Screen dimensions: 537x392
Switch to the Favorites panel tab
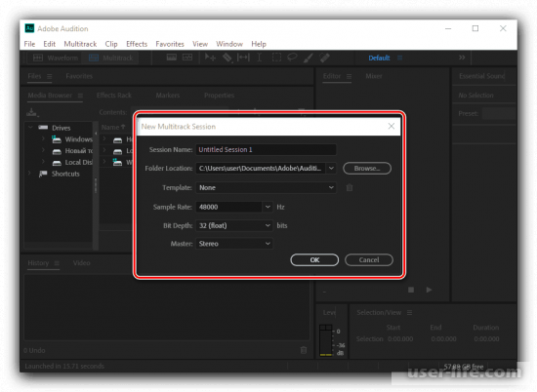pyautogui.click(x=79, y=76)
